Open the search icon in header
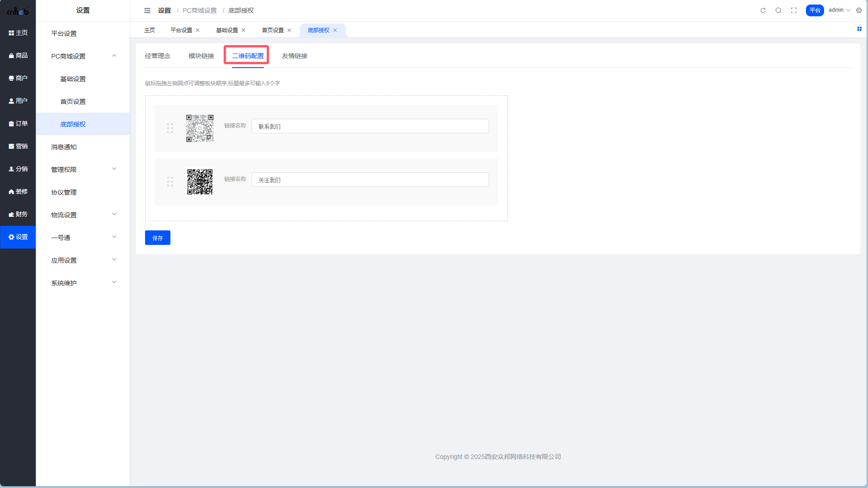Viewport: 868px width, 488px height. [x=778, y=10]
